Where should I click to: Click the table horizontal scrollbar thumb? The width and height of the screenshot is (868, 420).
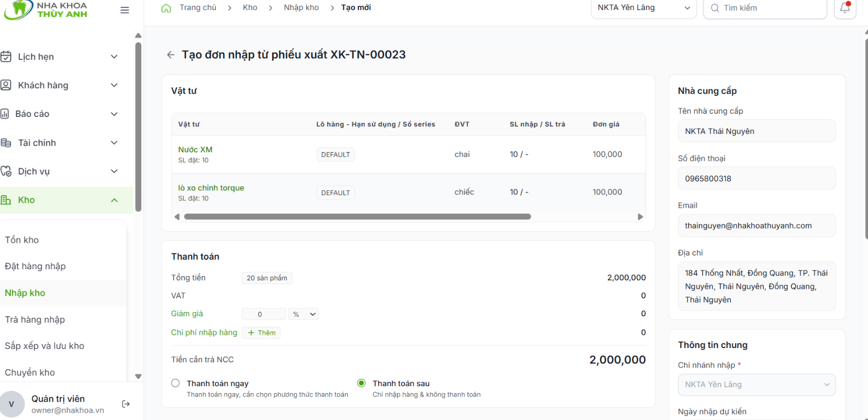pos(357,216)
